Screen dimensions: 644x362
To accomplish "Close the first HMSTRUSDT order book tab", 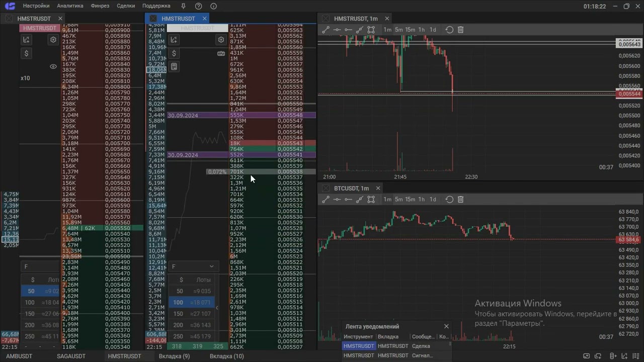I will (60, 19).
